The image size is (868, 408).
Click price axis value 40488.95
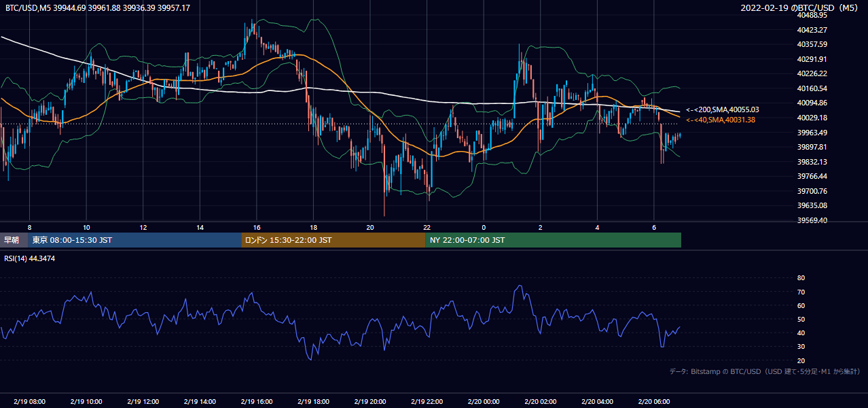(x=812, y=15)
